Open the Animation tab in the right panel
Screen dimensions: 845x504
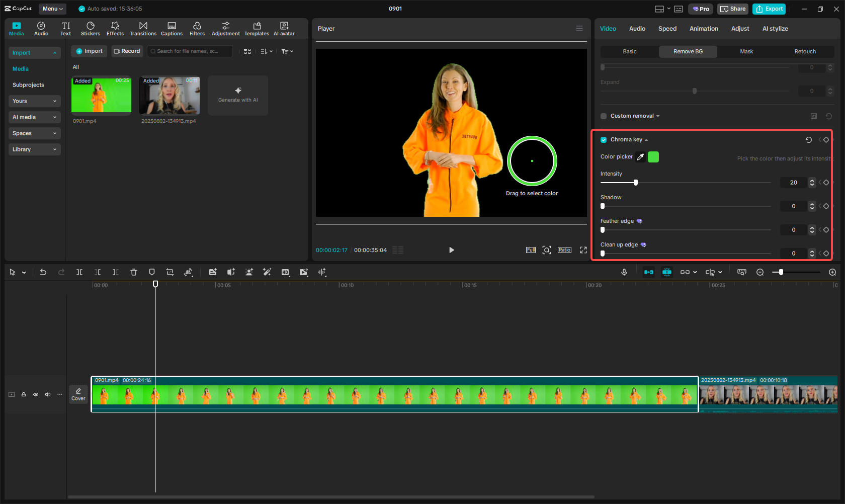click(x=703, y=29)
